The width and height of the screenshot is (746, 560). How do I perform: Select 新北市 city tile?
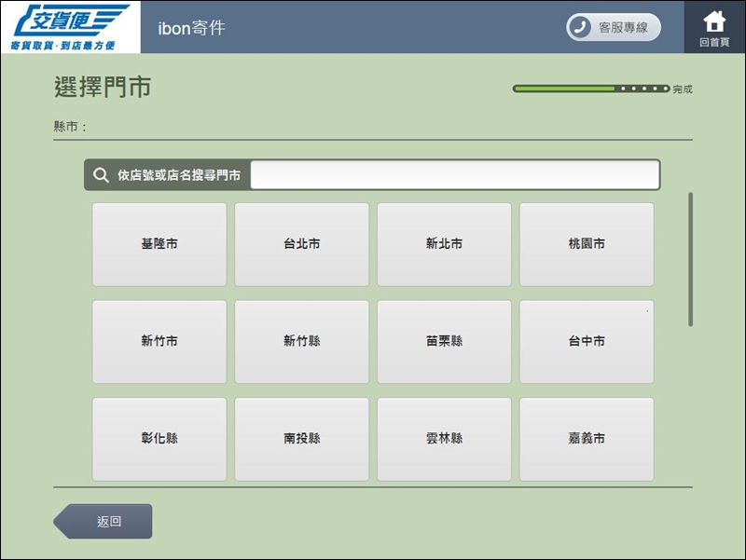point(444,244)
